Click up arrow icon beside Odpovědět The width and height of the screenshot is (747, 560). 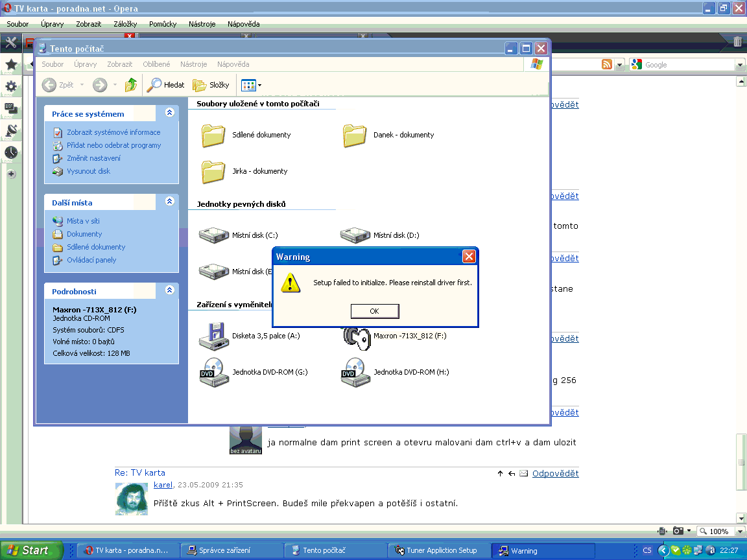pos(500,473)
